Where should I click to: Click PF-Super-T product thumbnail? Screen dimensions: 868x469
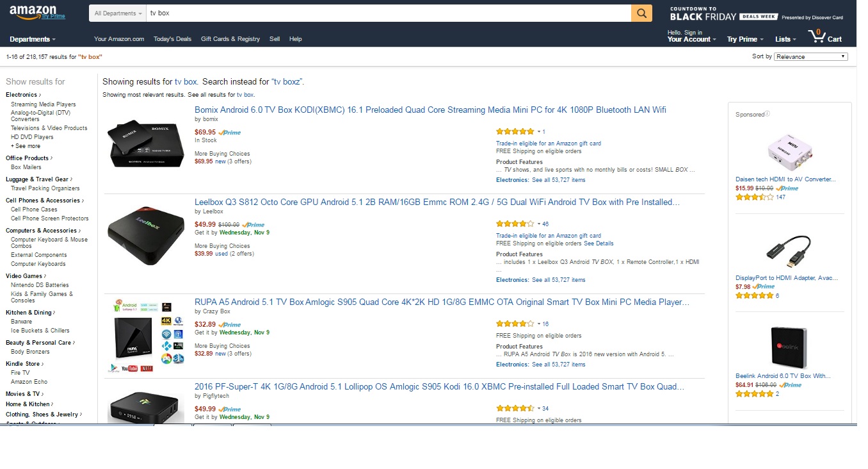[147, 408]
